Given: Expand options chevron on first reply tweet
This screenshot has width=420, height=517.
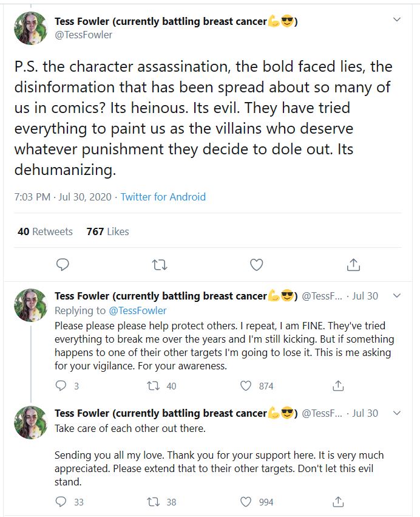Looking at the screenshot, I should point(397,296).
